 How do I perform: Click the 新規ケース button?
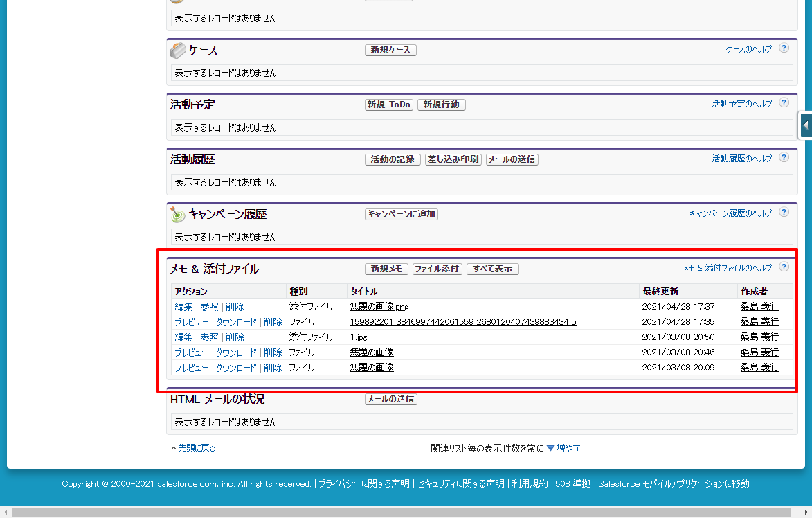point(390,50)
